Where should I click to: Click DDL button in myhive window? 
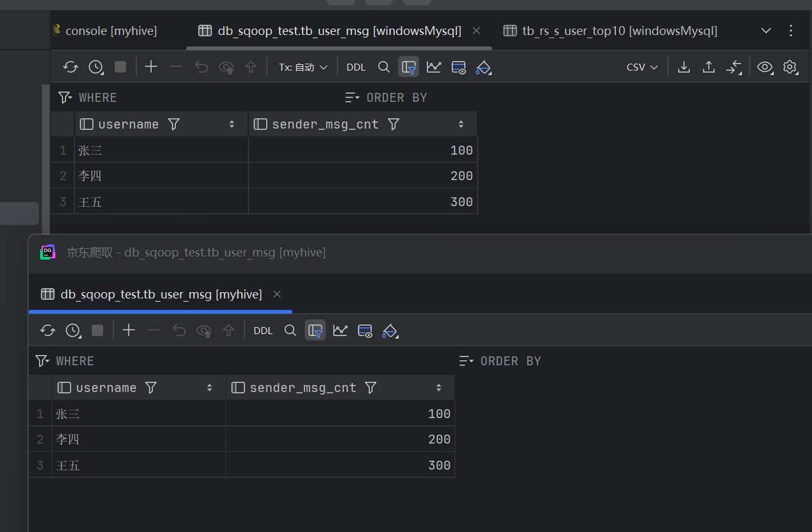[263, 330]
